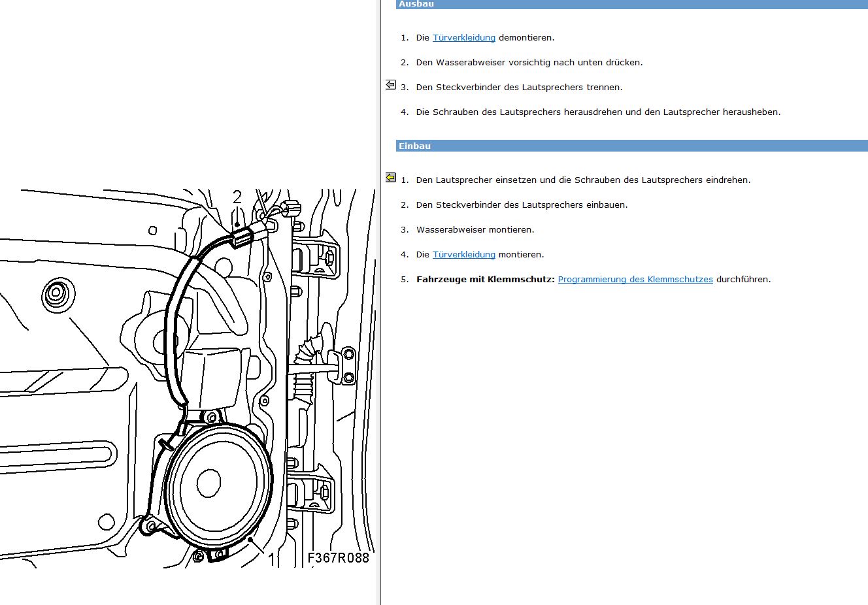868x605 pixels.
Task: Click callout number 2 in the diagram
Action: [237, 197]
